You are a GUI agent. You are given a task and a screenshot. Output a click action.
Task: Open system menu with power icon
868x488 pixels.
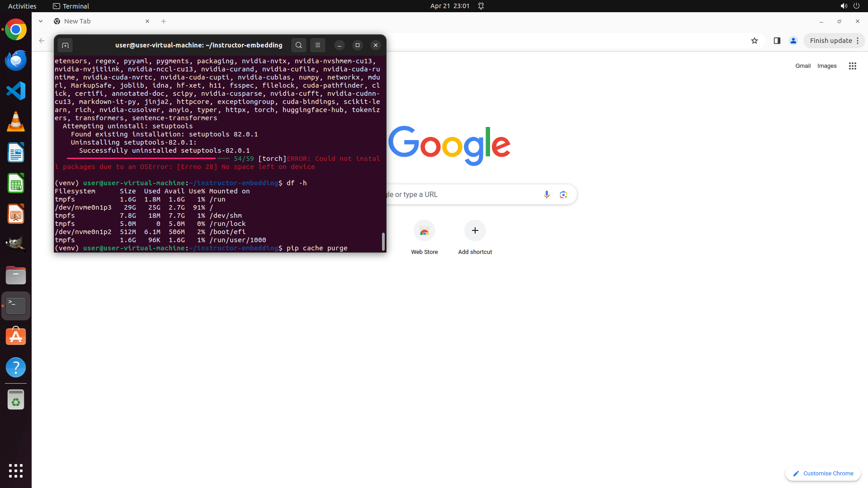[856, 6]
